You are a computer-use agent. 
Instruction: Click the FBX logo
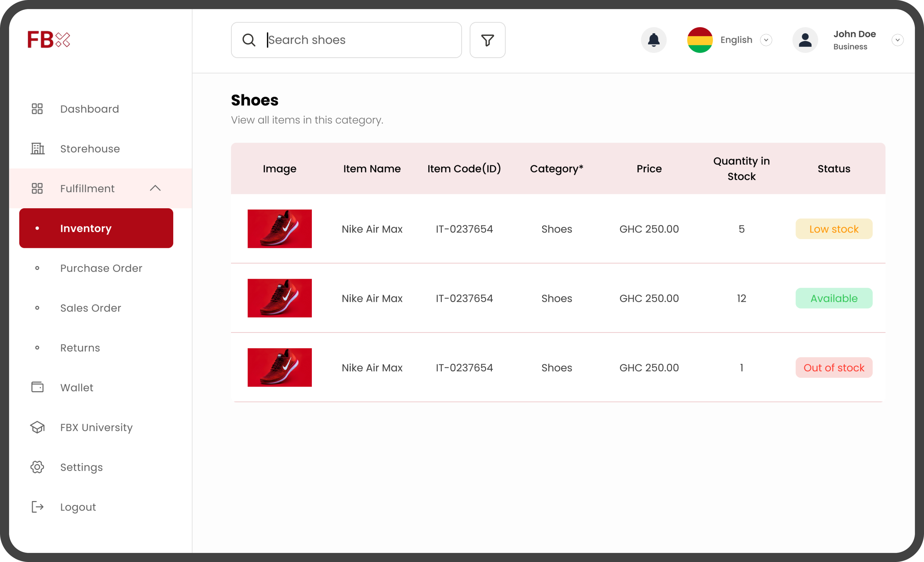tap(49, 40)
